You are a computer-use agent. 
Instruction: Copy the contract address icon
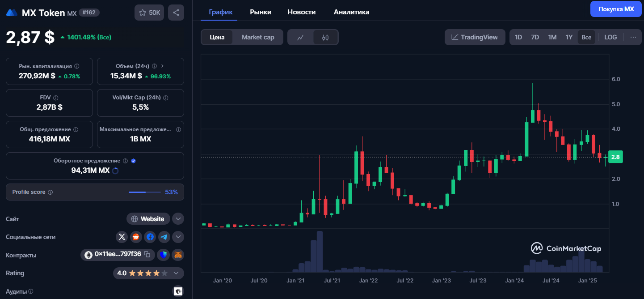pos(147,254)
